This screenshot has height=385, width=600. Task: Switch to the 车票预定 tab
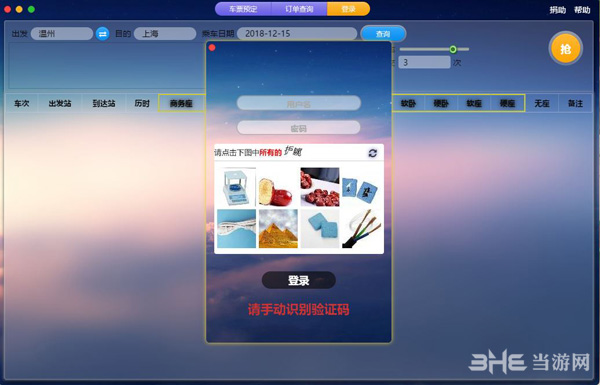[x=243, y=9]
